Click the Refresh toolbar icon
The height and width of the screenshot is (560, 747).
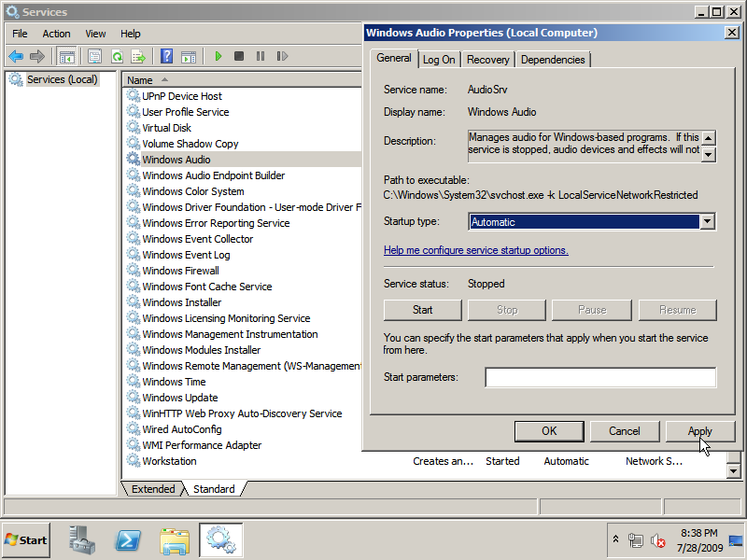(118, 57)
